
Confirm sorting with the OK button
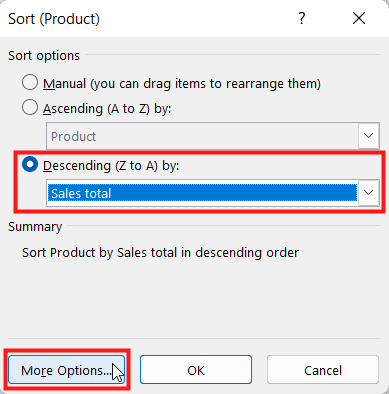196,370
